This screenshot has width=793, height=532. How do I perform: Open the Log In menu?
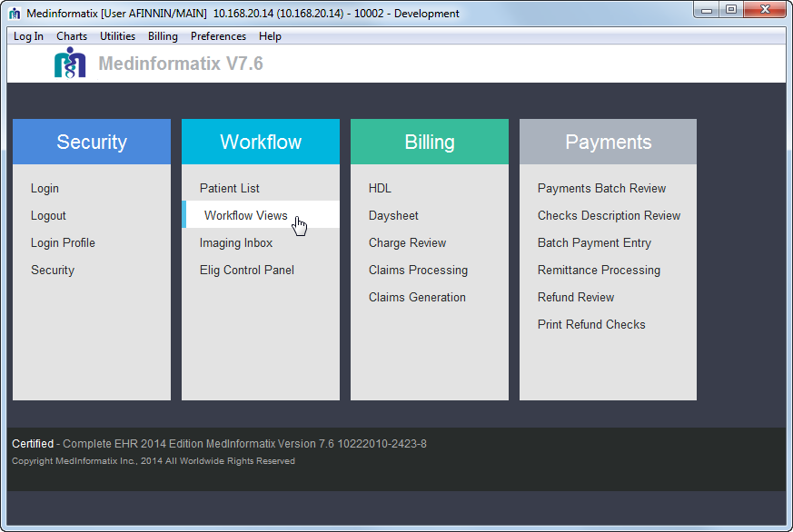28,36
